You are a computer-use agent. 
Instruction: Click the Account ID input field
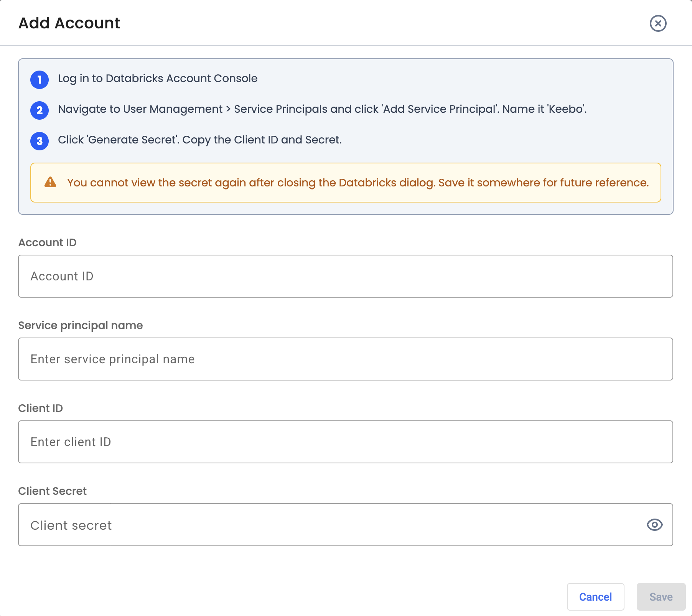(346, 276)
